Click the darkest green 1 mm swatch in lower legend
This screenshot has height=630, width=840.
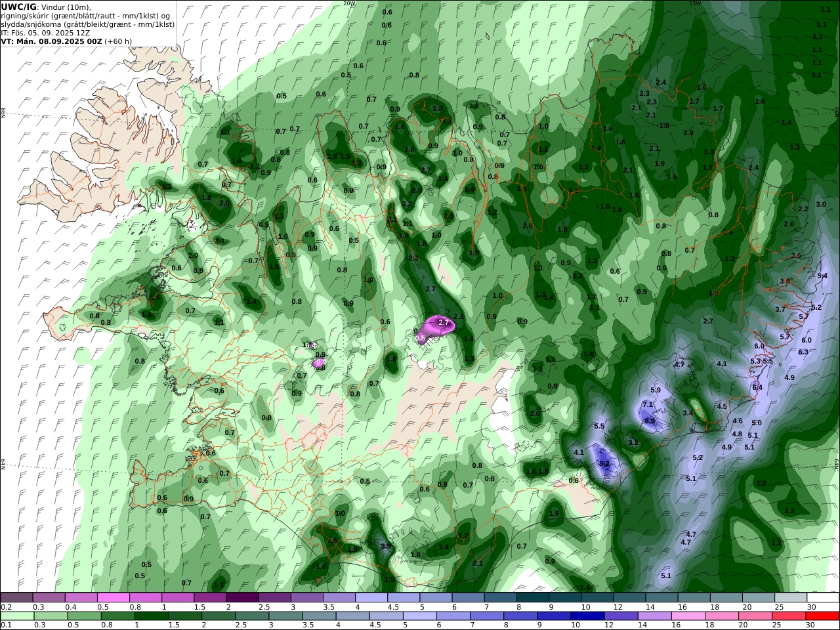pyautogui.click(x=151, y=616)
